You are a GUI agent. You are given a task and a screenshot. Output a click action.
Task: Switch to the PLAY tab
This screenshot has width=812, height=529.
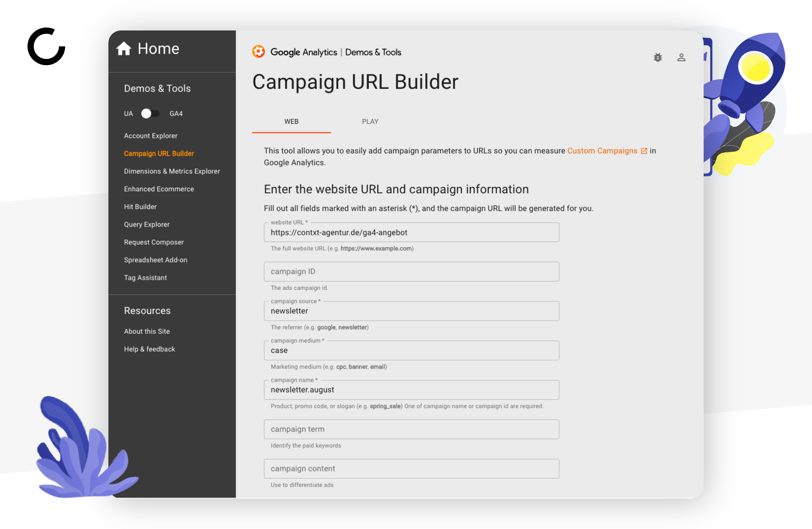pyautogui.click(x=370, y=121)
